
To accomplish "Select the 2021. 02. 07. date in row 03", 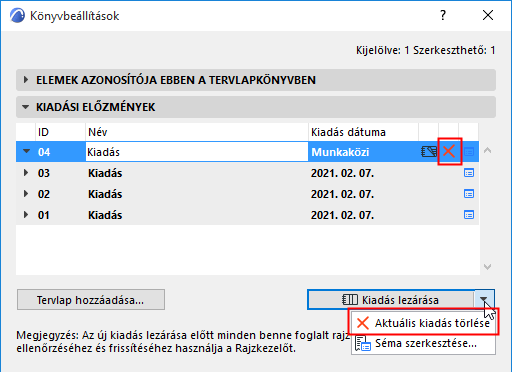I will coord(342,173).
